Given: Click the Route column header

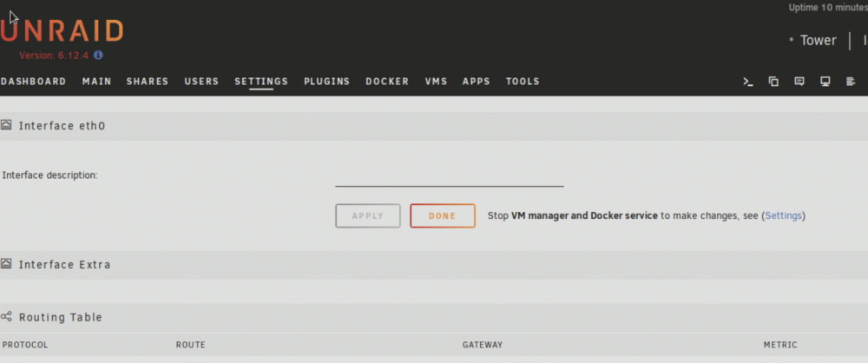Looking at the screenshot, I should (190, 345).
